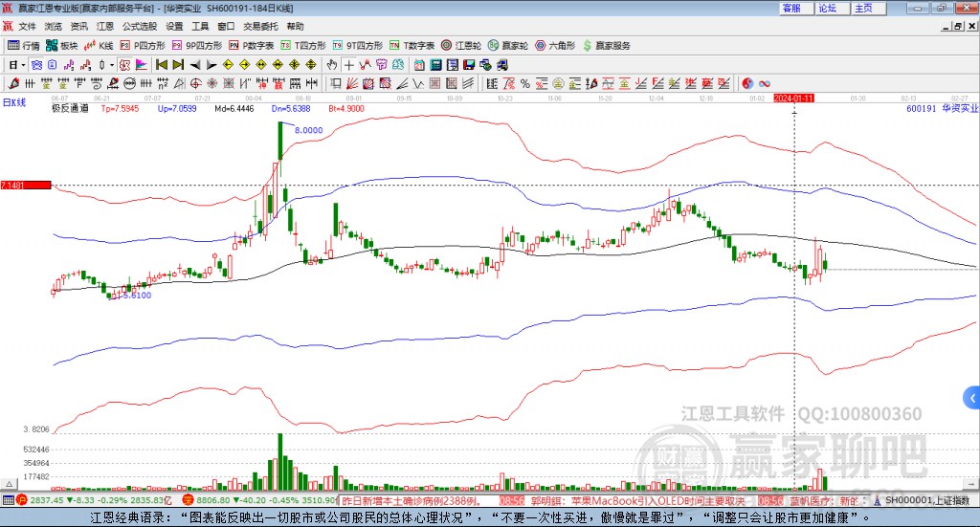Viewport: 980px width, 527px height.
Task: Click the floppy disk save icon
Action: (x=469, y=65)
